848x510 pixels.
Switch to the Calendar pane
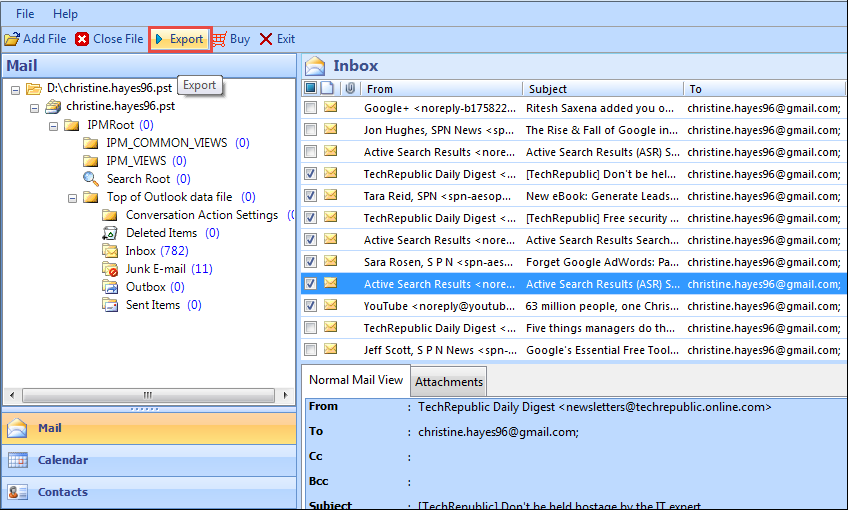[x=62, y=460]
